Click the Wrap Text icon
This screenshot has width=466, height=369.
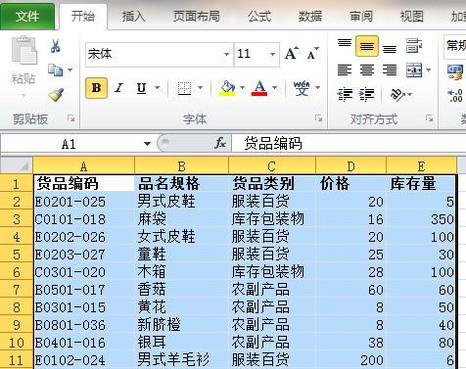tap(414, 46)
